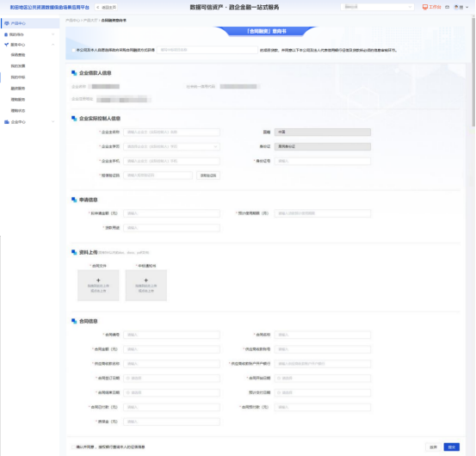Viewport: 476px width, 456px height.
Task: Click the 工作台 monitor icon
Action: [425, 7]
